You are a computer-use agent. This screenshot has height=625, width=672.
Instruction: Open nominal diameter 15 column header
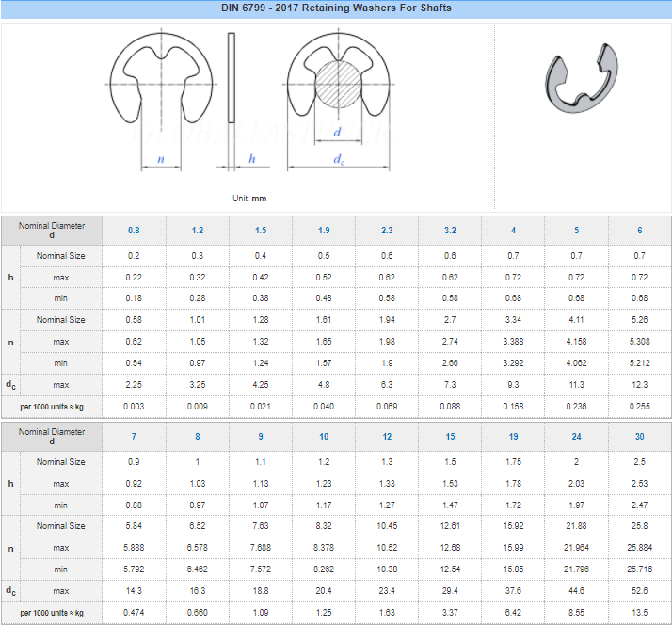[x=450, y=437]
